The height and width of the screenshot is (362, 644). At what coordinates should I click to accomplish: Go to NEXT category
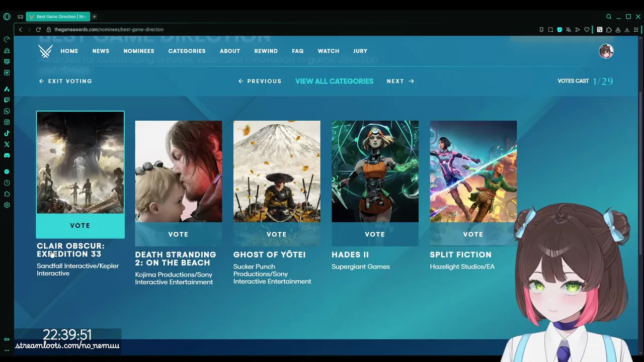click(400, 81)
